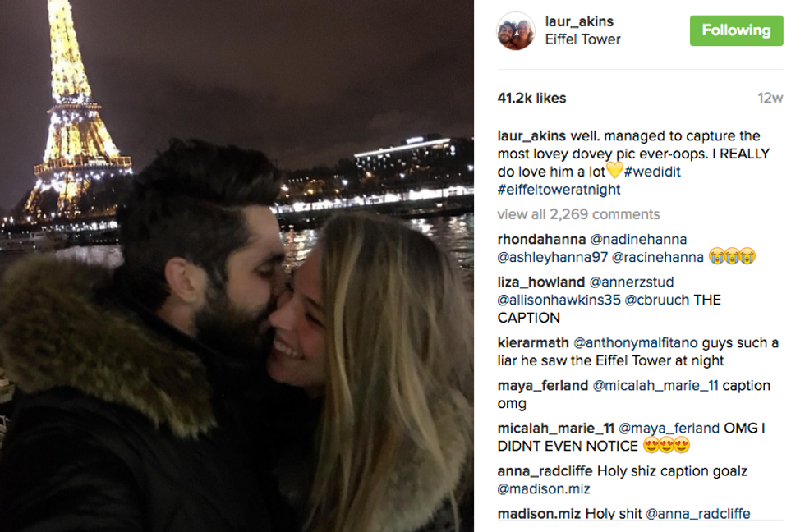Expand view all 2,269 comments
The width and height of the screenshot is (805, 532).
pos(578,214)
